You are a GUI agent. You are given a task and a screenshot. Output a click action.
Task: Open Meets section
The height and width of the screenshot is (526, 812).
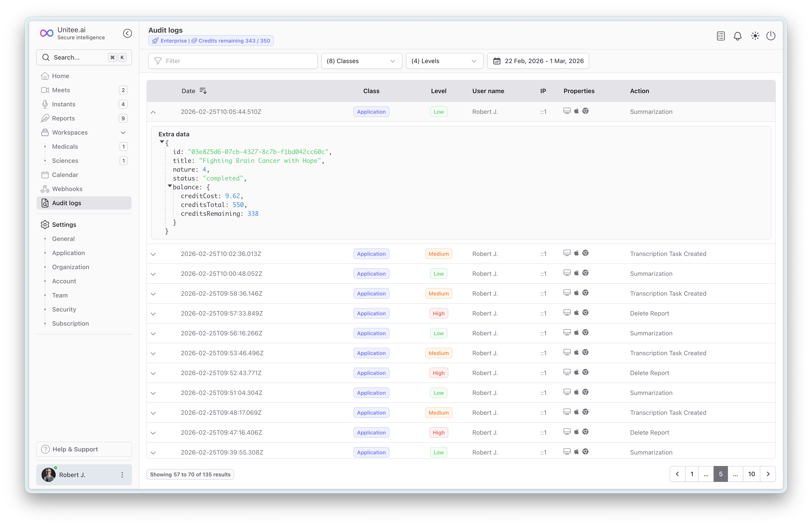point(84,90)
